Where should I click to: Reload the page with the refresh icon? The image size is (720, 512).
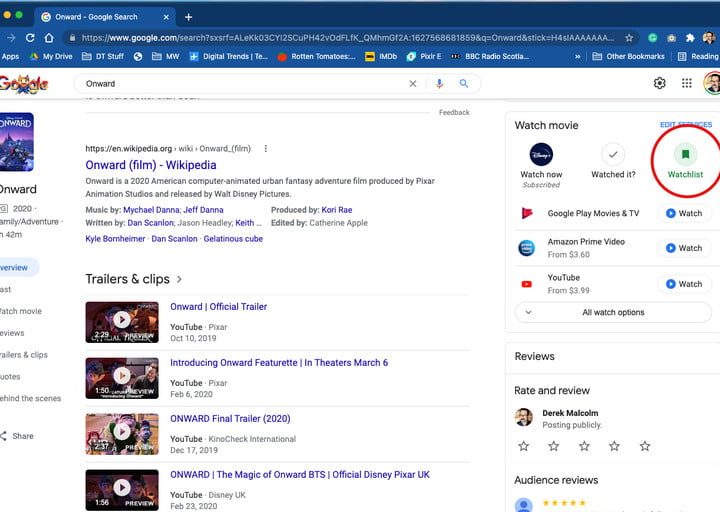click(x=30, y=38)
